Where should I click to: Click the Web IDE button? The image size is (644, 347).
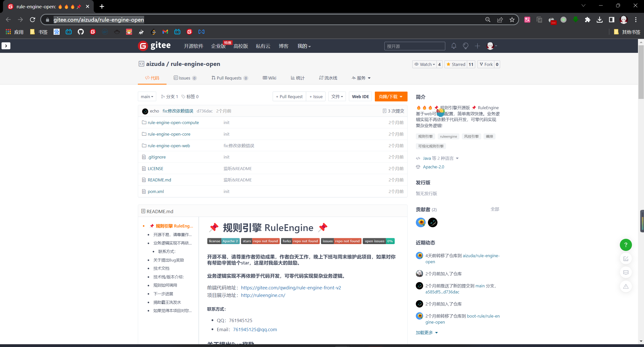[x=360, y=97]
